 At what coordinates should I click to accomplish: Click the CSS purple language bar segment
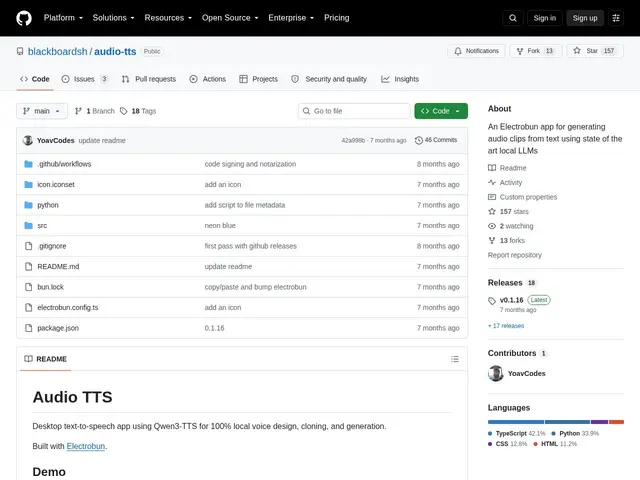click(600, 422)
